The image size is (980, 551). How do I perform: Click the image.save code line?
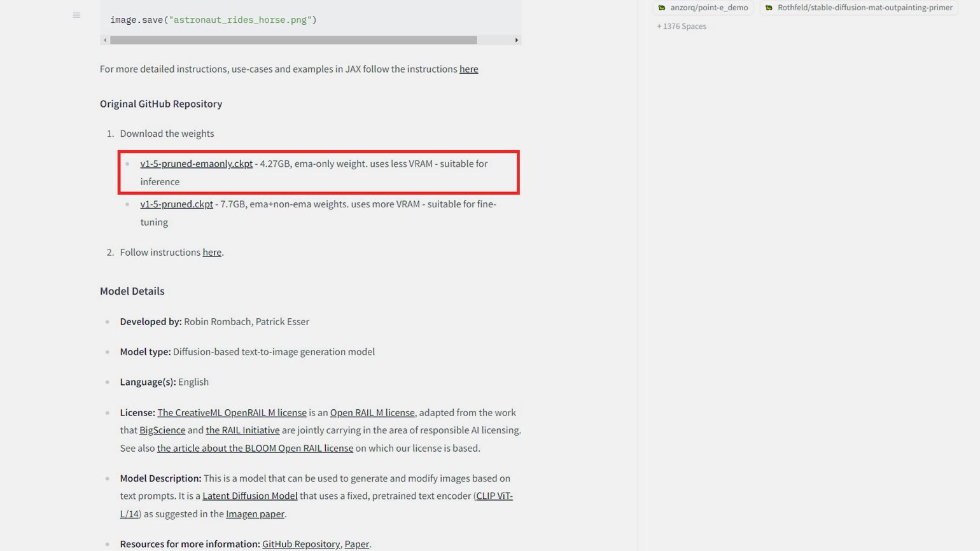click(x=213, y=20)
